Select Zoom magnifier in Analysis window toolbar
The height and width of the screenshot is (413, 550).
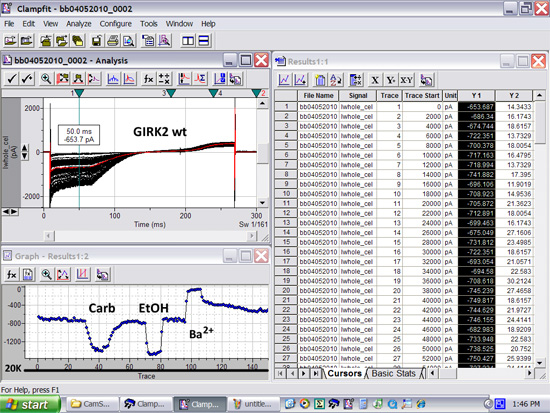click(46, 79)
